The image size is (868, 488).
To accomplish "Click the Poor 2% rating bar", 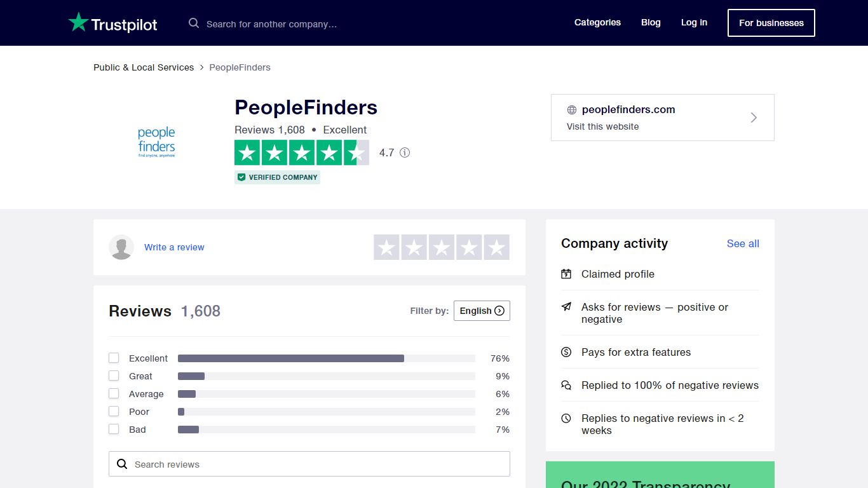I will [327, 412].
